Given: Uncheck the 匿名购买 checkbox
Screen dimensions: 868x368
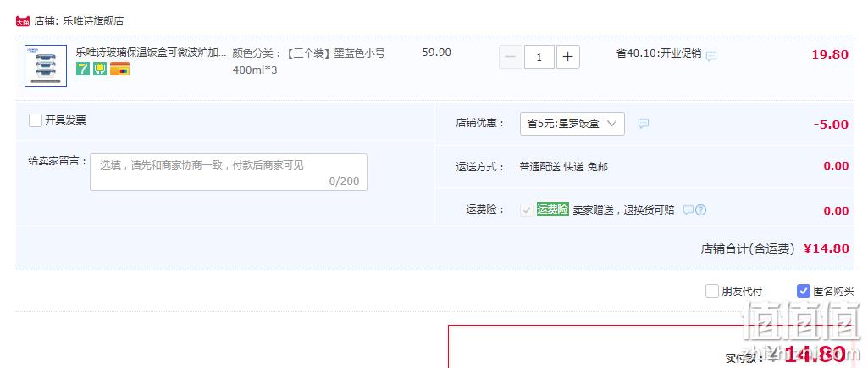Looking at the screenshot, I should (x=804, y=290).
